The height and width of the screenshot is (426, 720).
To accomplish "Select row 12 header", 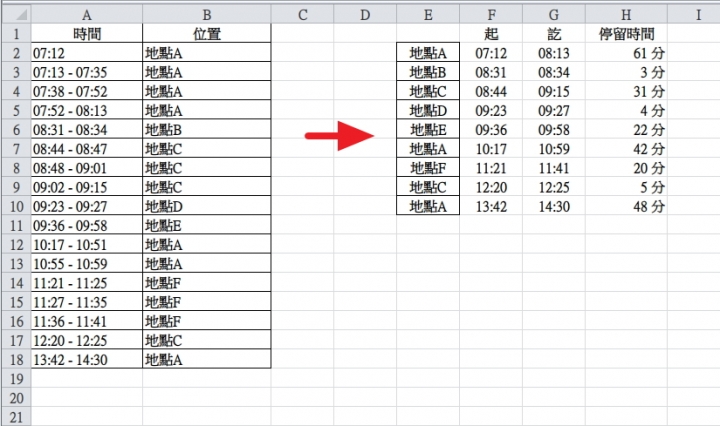I will click(x=17, y=245).
